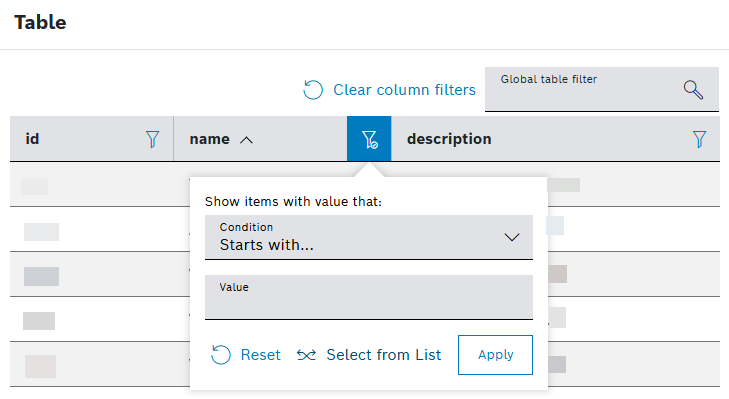Open the Starts with... condition selector
Screen dimensions: 729x399
[x=369, y=237]
